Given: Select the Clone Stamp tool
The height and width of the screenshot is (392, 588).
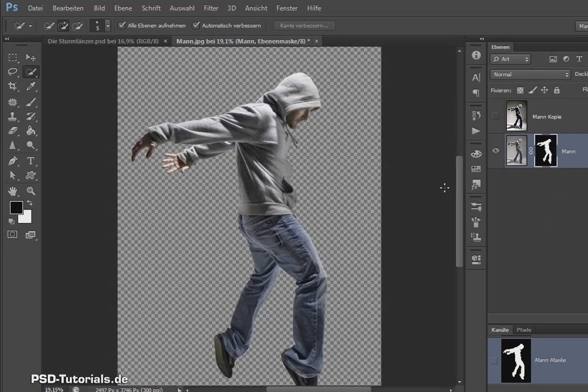Looking at the screenshot, I should pos(13,116).
